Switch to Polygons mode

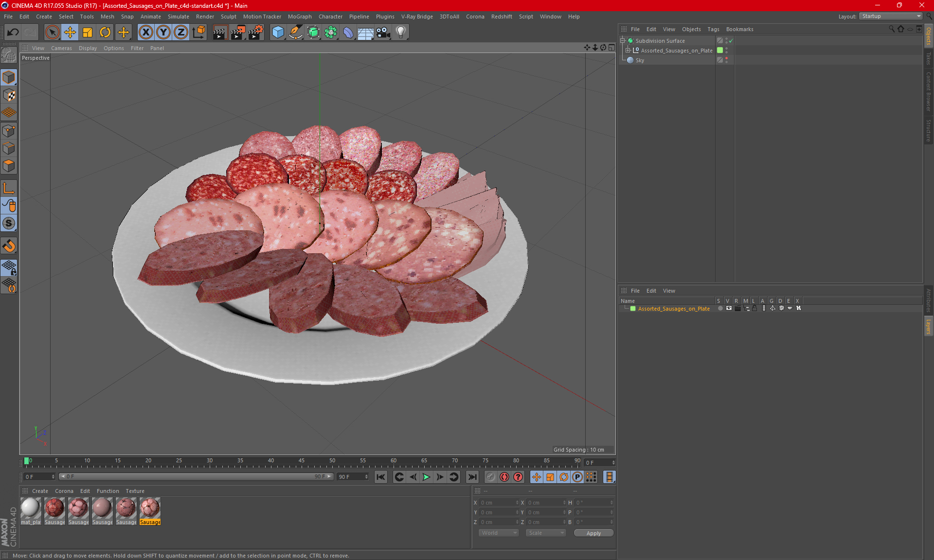tap(9, 166)
